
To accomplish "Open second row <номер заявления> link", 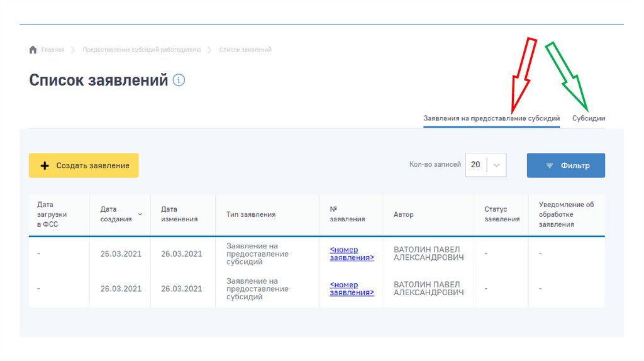I will 352,289.
